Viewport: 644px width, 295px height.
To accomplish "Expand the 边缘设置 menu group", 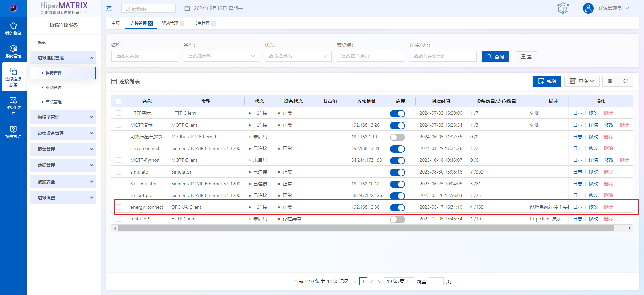I will 63,198.
